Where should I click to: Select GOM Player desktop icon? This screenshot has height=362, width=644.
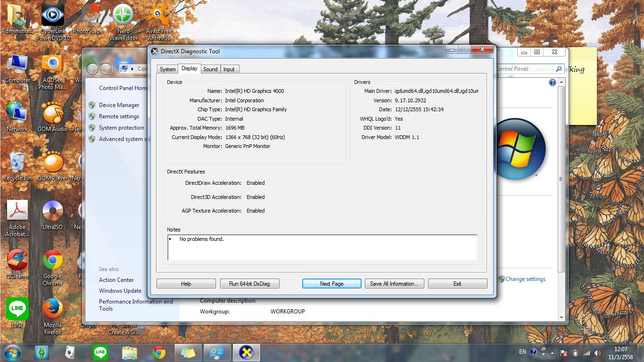coord(52,166)
